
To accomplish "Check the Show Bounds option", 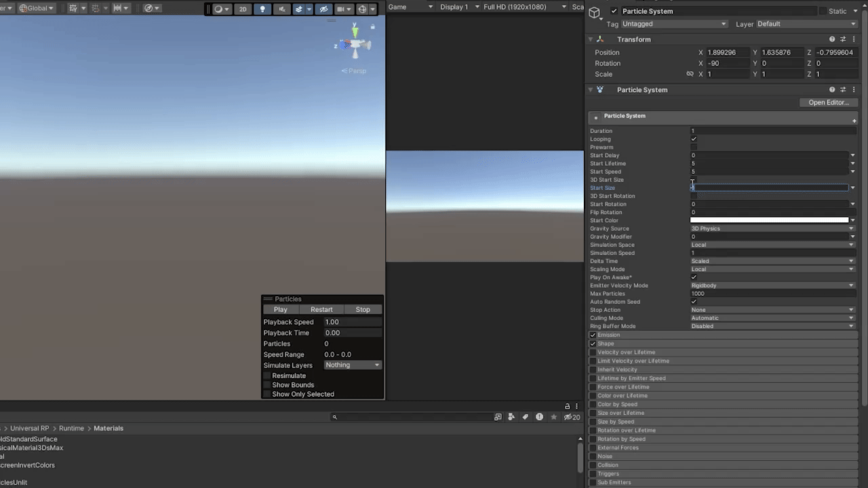I will click(x=267, y=385).
